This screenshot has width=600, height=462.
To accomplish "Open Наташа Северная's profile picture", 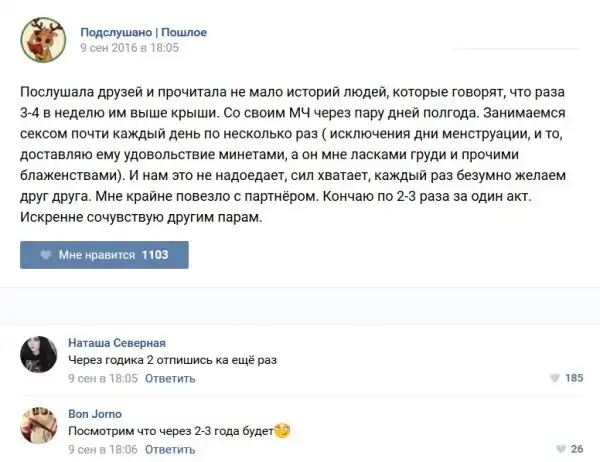I will coord(38,354).
